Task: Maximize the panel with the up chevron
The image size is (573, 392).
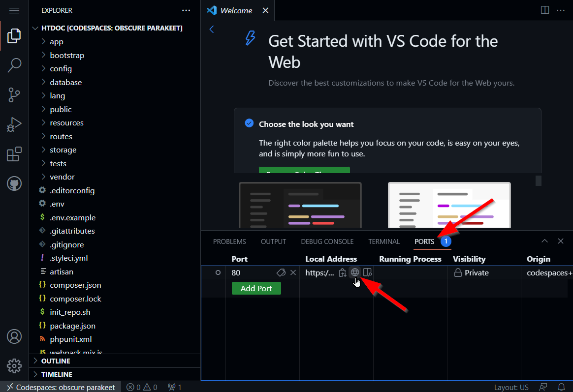Action: (544, 241)
